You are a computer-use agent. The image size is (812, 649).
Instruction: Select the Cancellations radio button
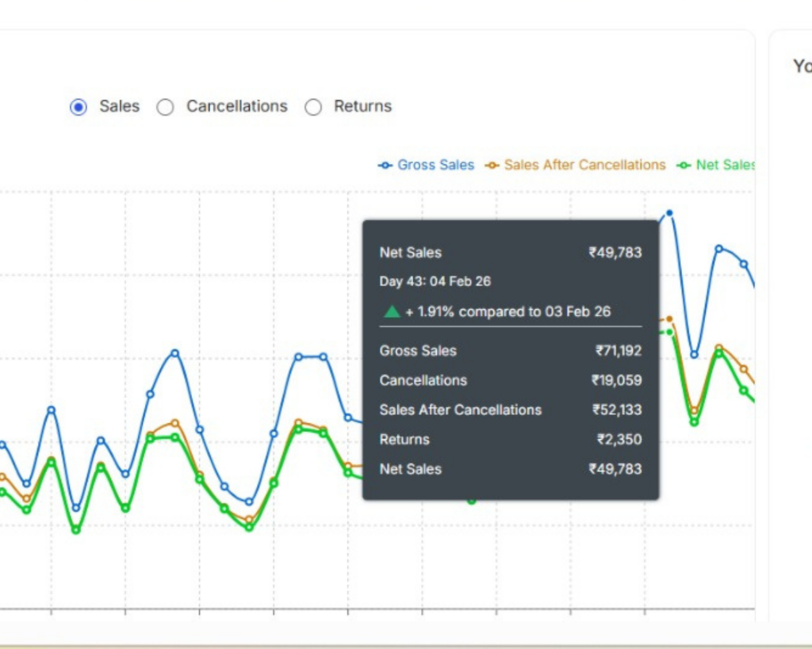[165, 107]
